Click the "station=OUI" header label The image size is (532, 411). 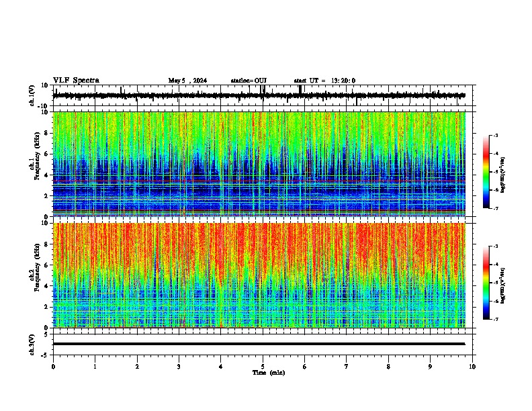pyautogui.click(x=249, y=81)
